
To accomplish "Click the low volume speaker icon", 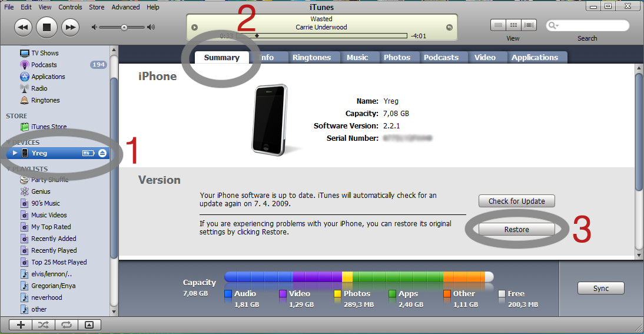I will coord(94,28).
